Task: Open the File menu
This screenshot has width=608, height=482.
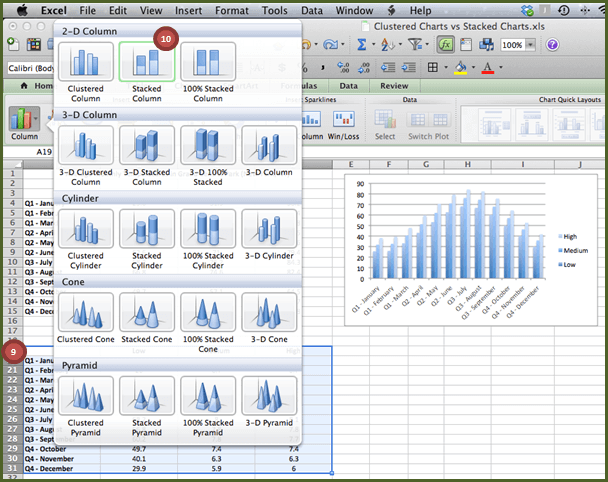Action: 88,10
